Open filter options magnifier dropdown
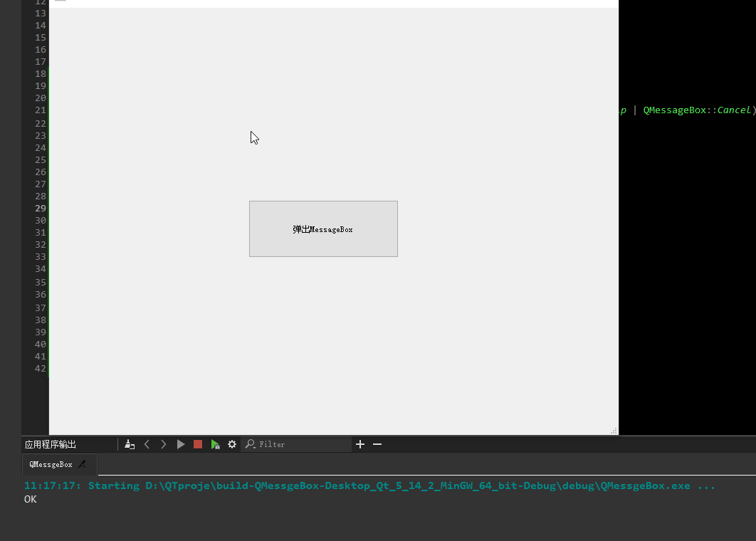 (251, 444)
